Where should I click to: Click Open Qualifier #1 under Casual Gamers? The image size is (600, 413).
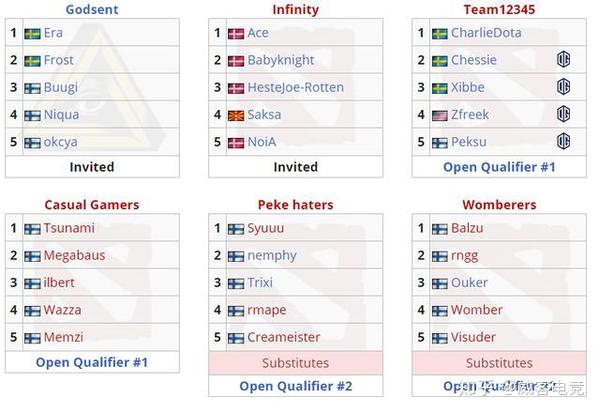[92, 362]
